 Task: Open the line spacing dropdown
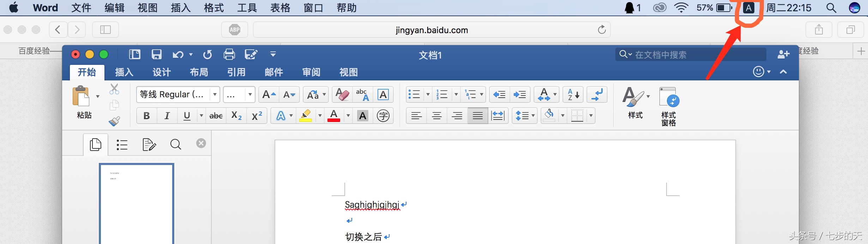tap(525, 116)
